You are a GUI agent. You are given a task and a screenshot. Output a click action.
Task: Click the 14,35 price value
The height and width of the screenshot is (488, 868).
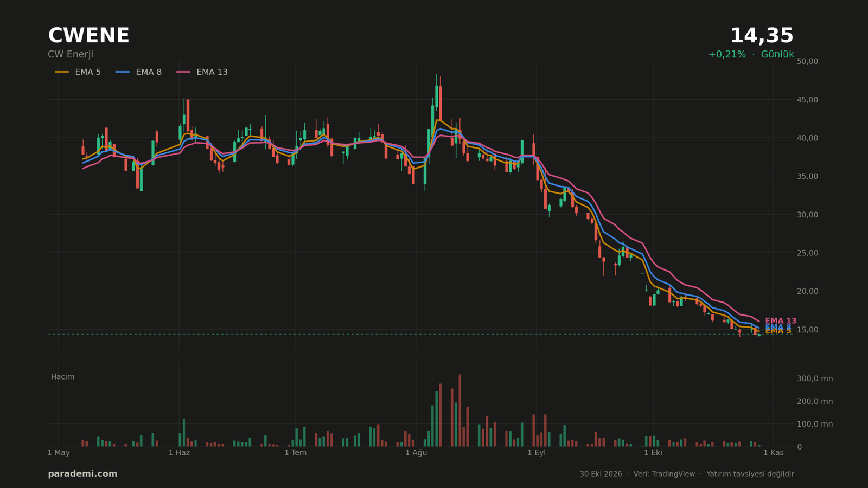762,36
